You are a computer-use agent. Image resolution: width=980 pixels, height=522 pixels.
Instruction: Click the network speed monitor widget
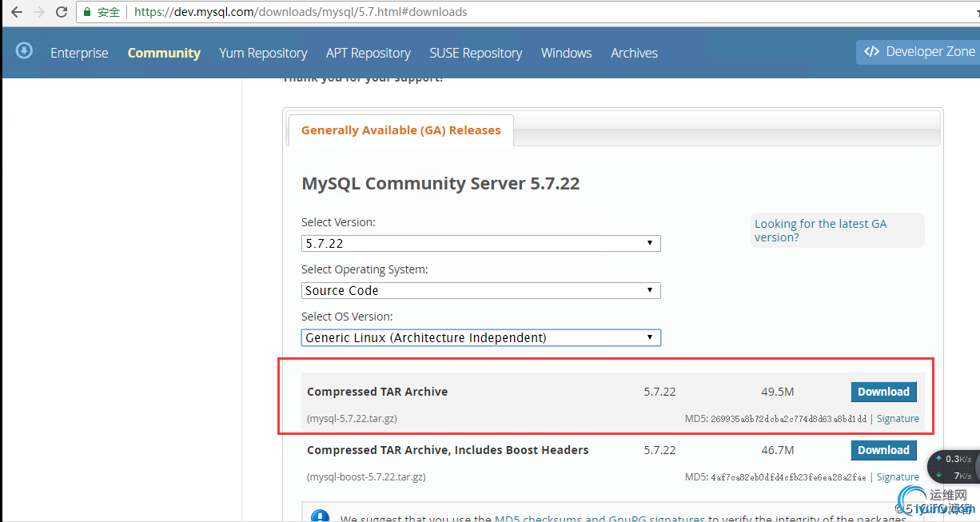954,467
